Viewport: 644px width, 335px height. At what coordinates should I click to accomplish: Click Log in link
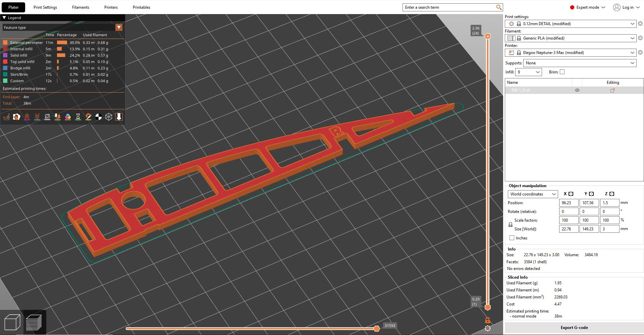(628, 7)
